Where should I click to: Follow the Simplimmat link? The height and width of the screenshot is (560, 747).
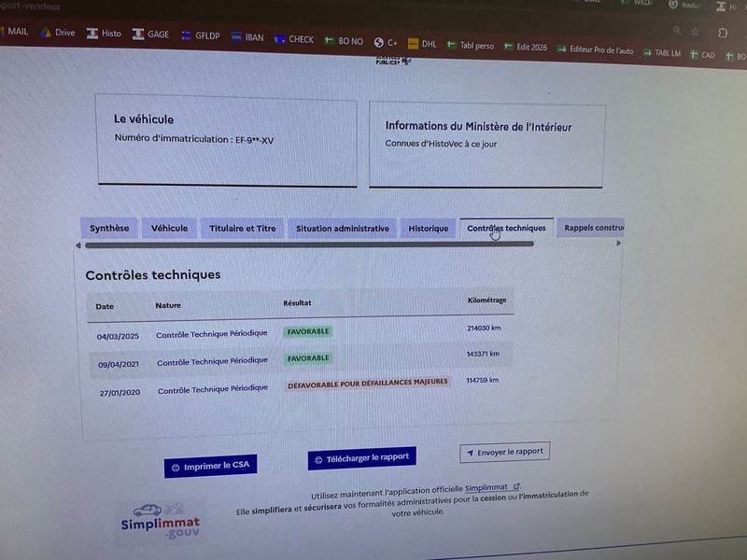[x=492, y=487]
